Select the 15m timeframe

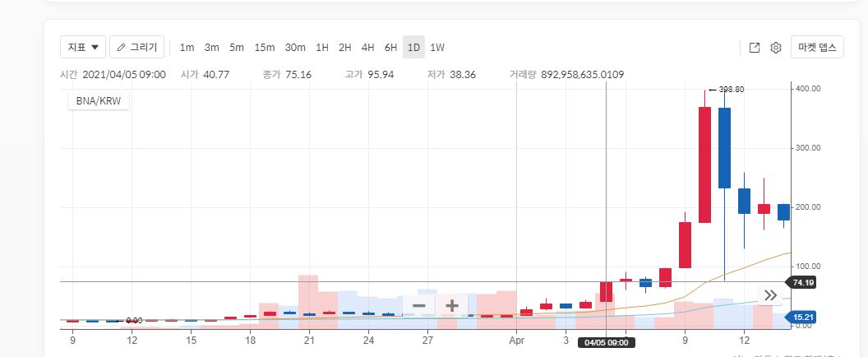tap(265, 48)
